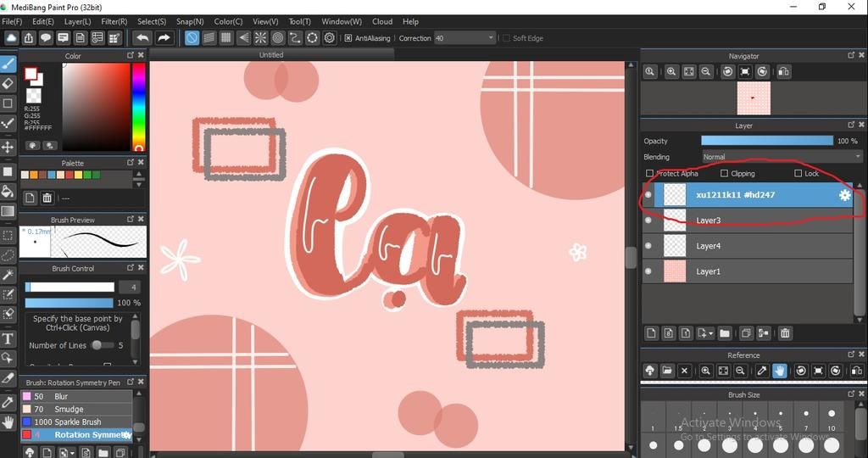Enable crisscross grid snap
The image size is (868, 458).
click(x=225, y=37)
